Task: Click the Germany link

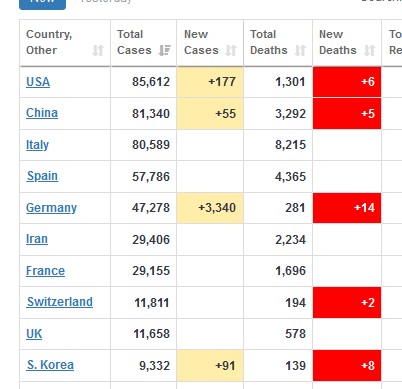Action: [51, 208]
